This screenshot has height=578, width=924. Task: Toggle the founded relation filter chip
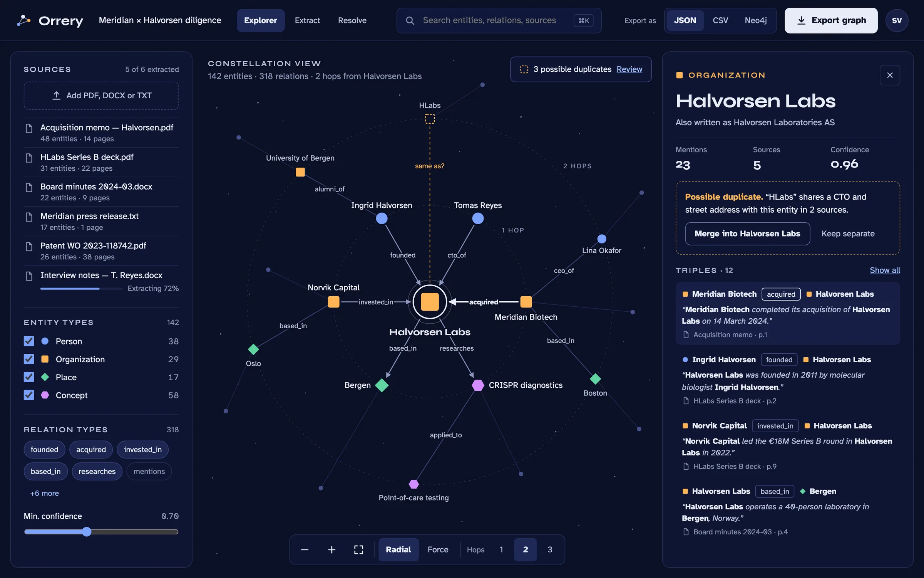click(45, 450)
